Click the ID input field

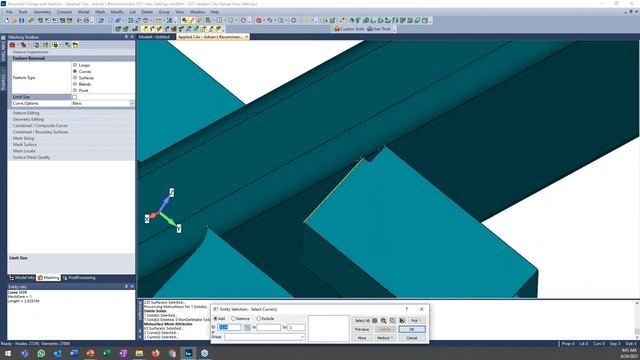pos(229,327)
